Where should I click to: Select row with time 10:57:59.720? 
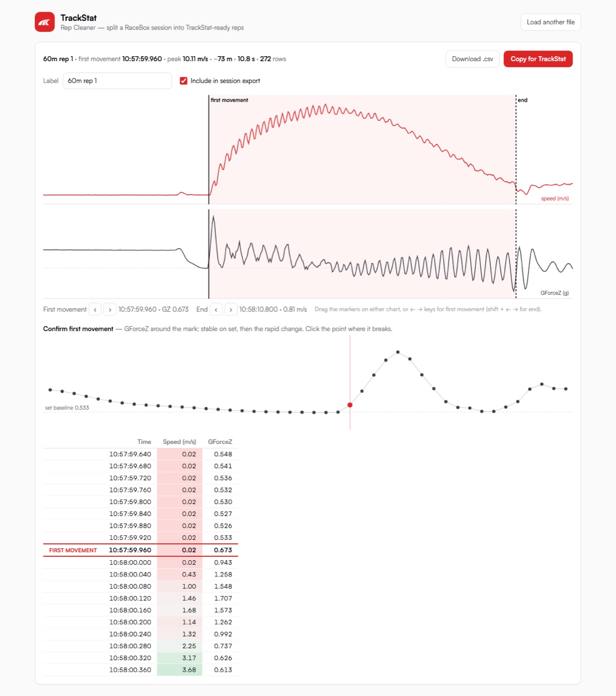tap(140, 478)
